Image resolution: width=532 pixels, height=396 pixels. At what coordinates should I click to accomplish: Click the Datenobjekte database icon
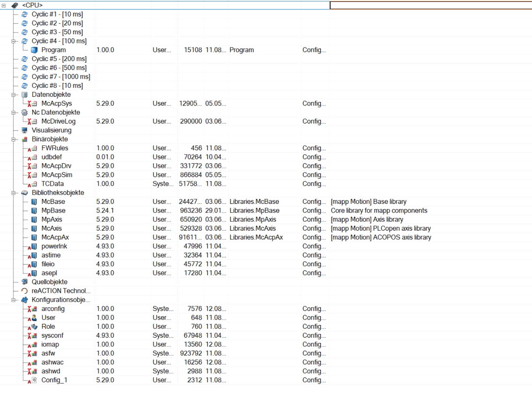click(x=25, y=95)
